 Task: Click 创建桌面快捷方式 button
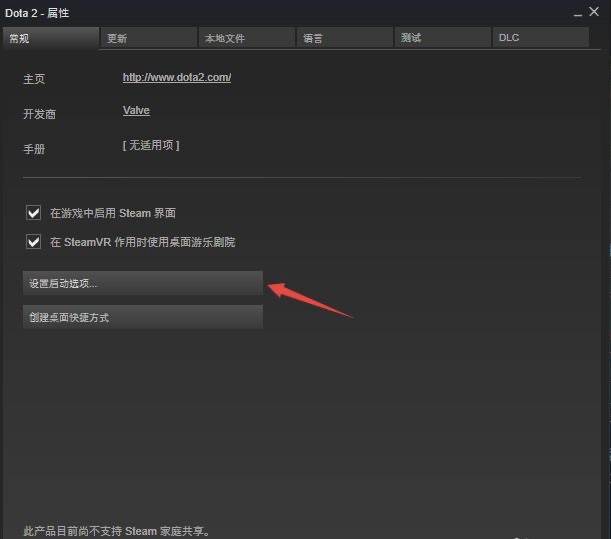tap(143, 317)
